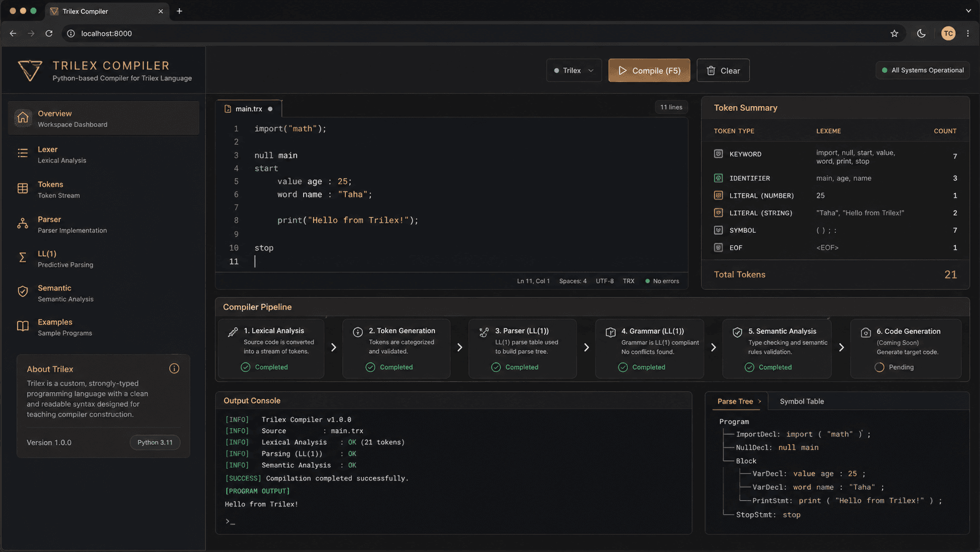Click the Examples book icon
Viewport: 980px width, 552px height.
[23, 326]
